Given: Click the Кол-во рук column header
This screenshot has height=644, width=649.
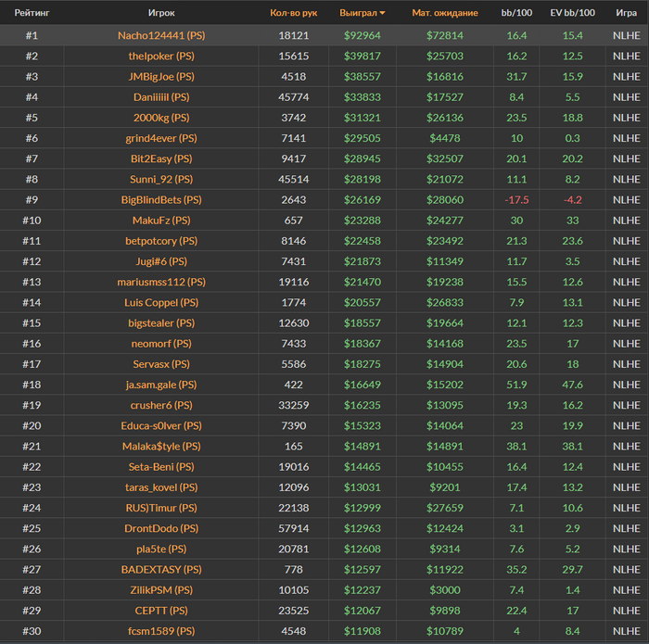Looking at the screenshot, I should coord(293,13).
